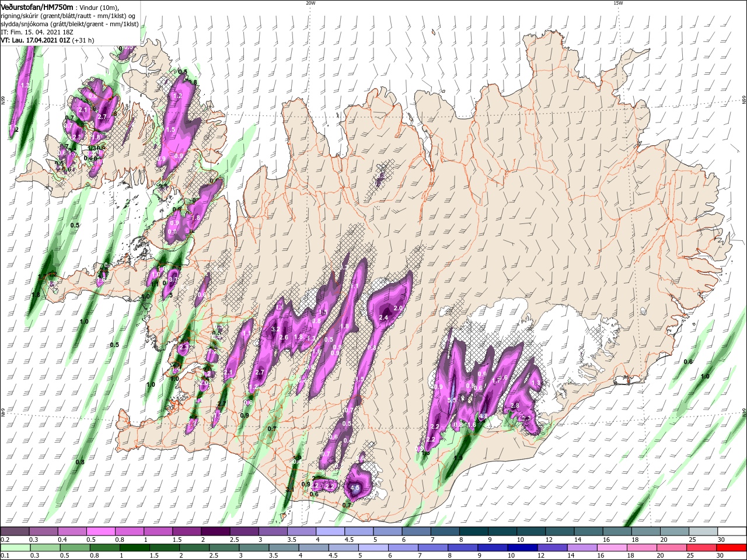Viewport: 747px width, 560px height.
Task: Click the 2.8 snow value in the southeast
Action: (515, 405)
